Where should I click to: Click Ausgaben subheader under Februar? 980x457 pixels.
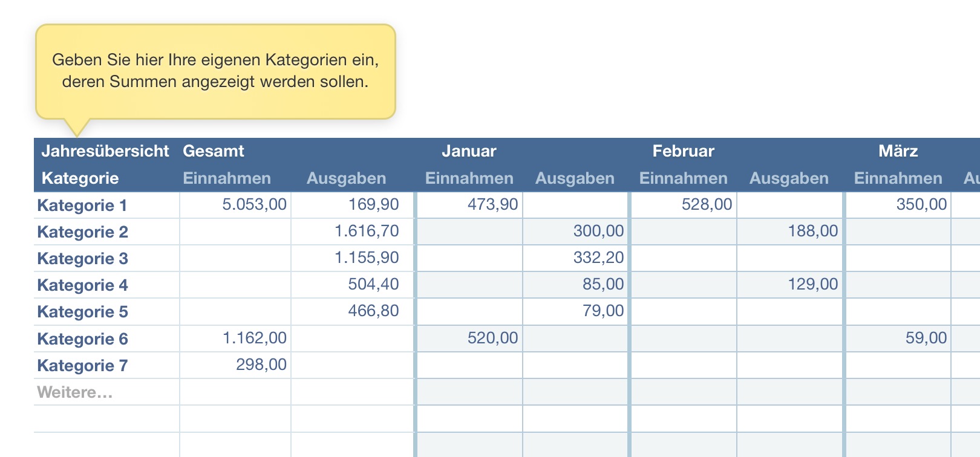pos(789,178)
